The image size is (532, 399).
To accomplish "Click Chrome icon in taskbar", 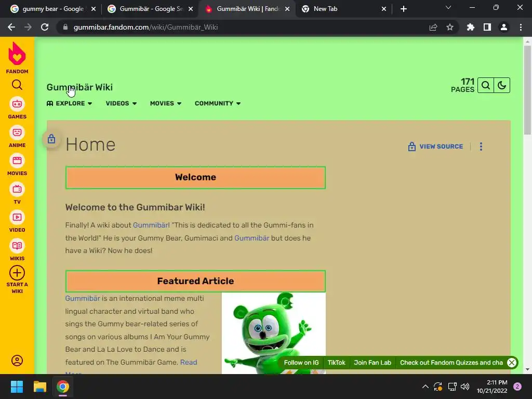I will point(63,387).
